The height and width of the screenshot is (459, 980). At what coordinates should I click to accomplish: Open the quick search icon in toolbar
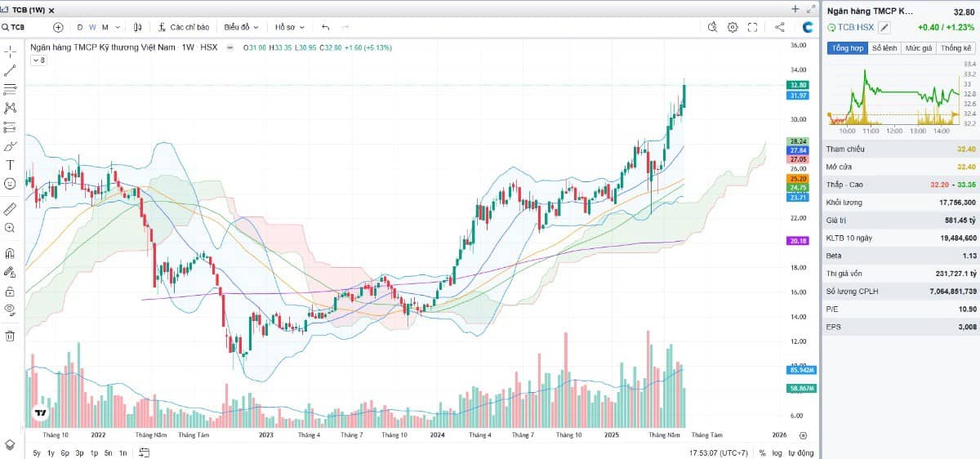[x=712, y=27]
